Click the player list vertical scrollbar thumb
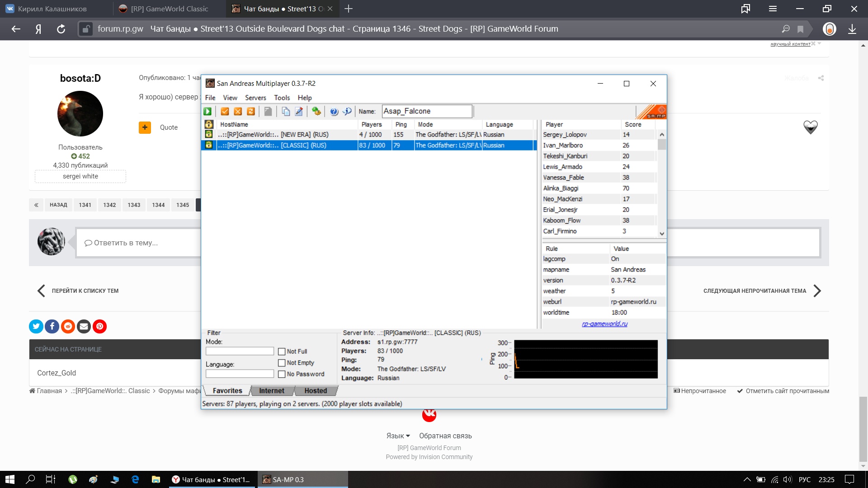The height and width of the screenshot is (488, 868). pos(662,145)
